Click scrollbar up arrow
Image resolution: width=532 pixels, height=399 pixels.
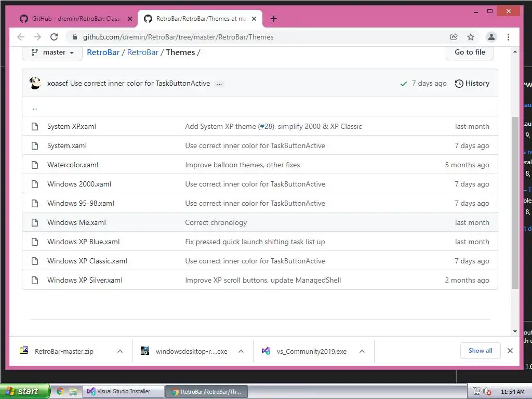coord(515,52)
